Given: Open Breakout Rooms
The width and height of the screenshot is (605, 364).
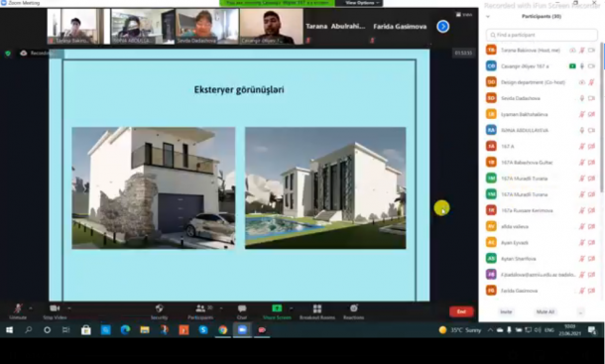Looking at the screenshot, I should pyautogui.click(x=317, y=308).
